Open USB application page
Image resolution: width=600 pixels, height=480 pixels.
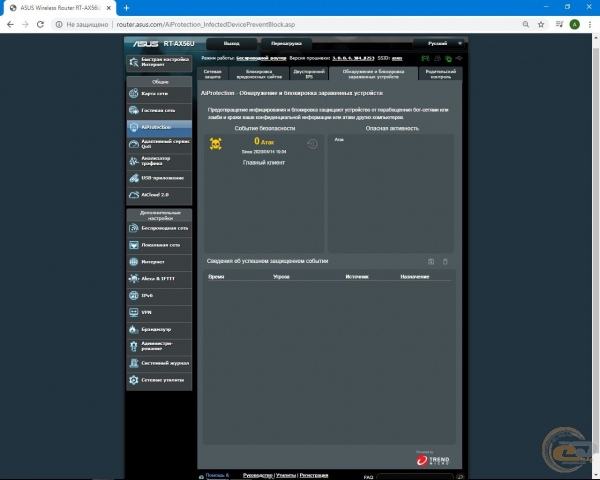point(159,178)
